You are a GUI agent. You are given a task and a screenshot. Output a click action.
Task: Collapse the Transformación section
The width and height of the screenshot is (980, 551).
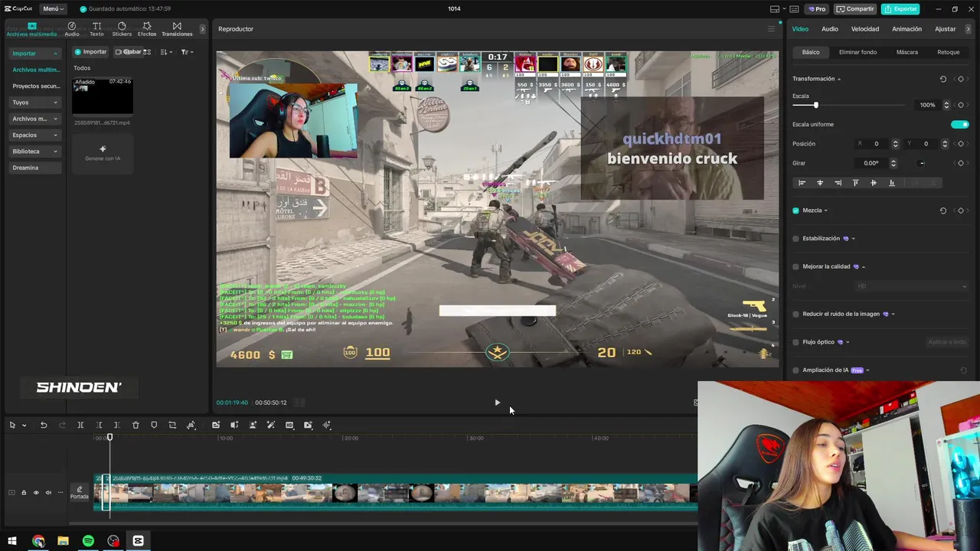(x=838, y=79)
